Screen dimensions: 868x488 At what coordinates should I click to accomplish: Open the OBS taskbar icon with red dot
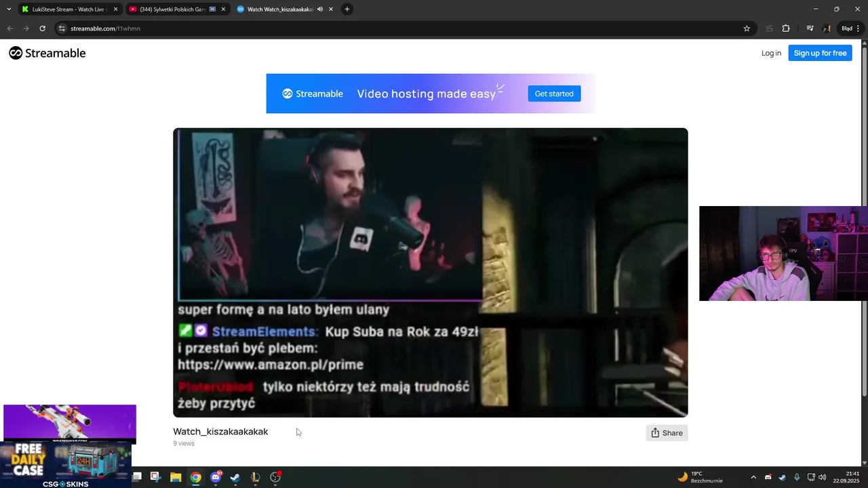pyautogui.click(x=275, y=477)
